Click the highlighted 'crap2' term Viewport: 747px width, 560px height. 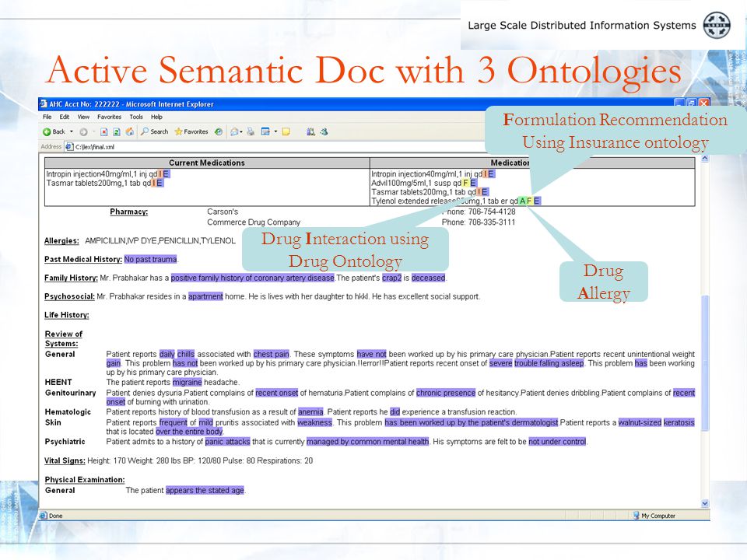point(391,278)
